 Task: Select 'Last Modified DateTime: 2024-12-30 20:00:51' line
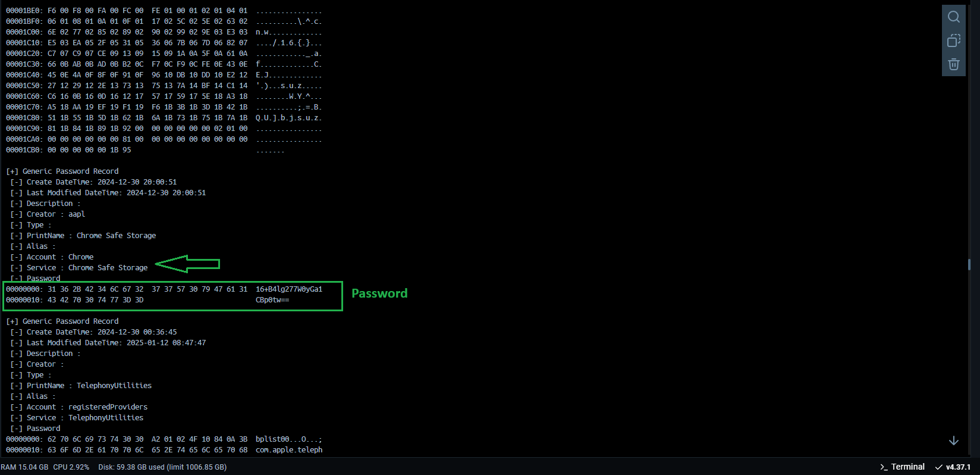108,193
